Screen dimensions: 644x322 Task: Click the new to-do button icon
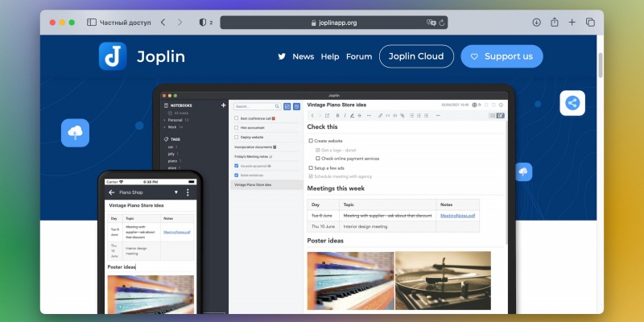[287, 106]
